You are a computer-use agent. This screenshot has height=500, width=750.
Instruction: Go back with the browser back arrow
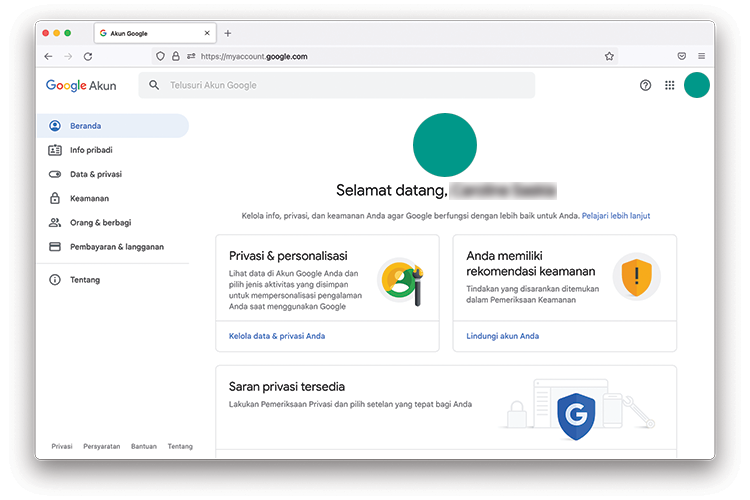click(48, 56)
